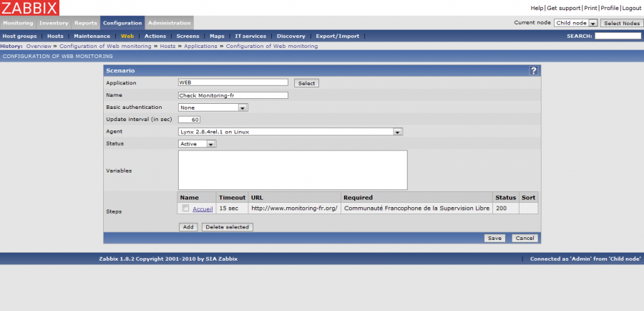Click the Print link
Viewport: 644px width, 311px height.
pos(590,8)
